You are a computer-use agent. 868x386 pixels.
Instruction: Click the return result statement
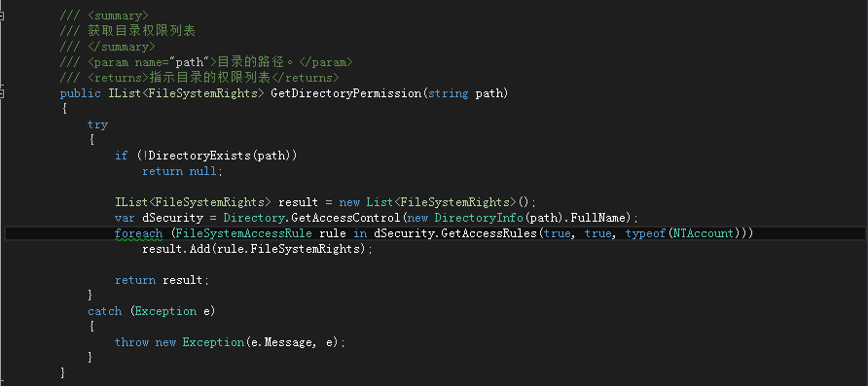[162, 280]
